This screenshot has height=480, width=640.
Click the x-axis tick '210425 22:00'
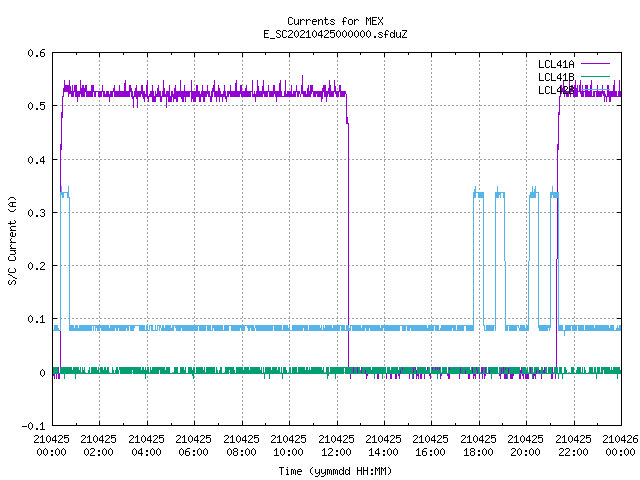coord(573,446)
